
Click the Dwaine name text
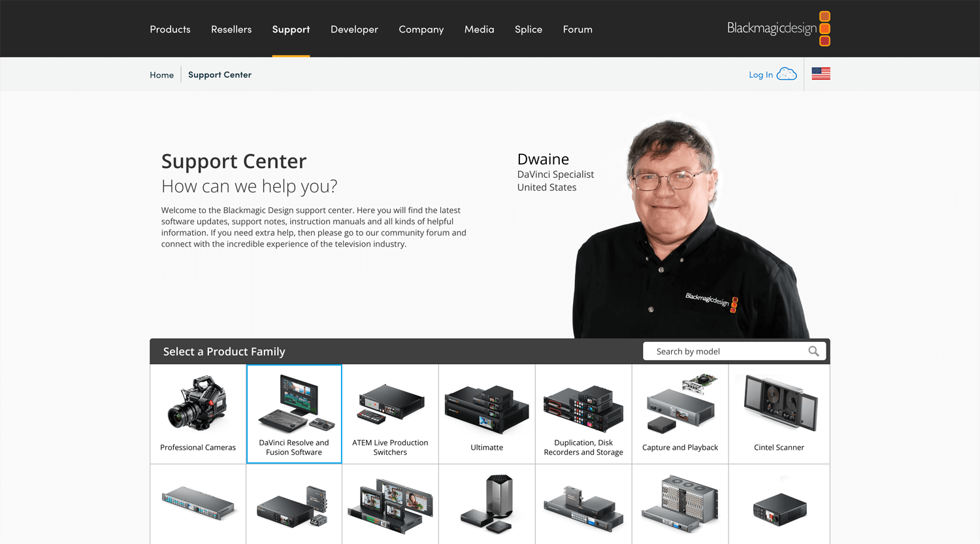pyautogui.click(x=543, y=159)
